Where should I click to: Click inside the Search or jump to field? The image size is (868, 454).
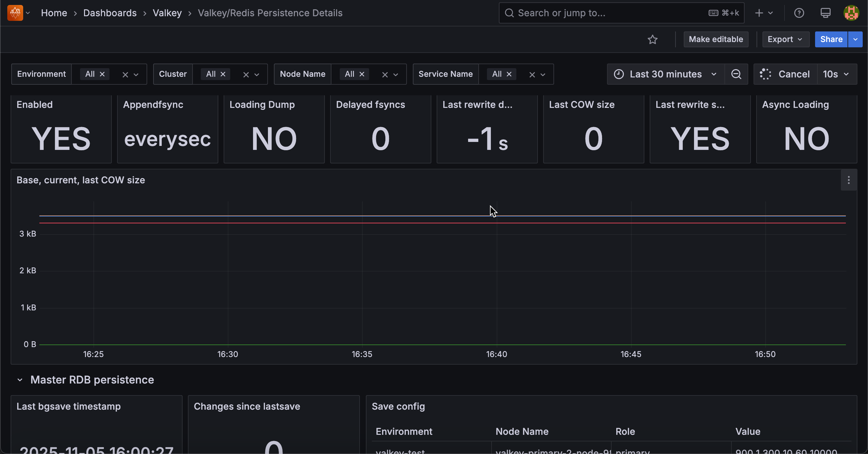click(x=573, y=13)
